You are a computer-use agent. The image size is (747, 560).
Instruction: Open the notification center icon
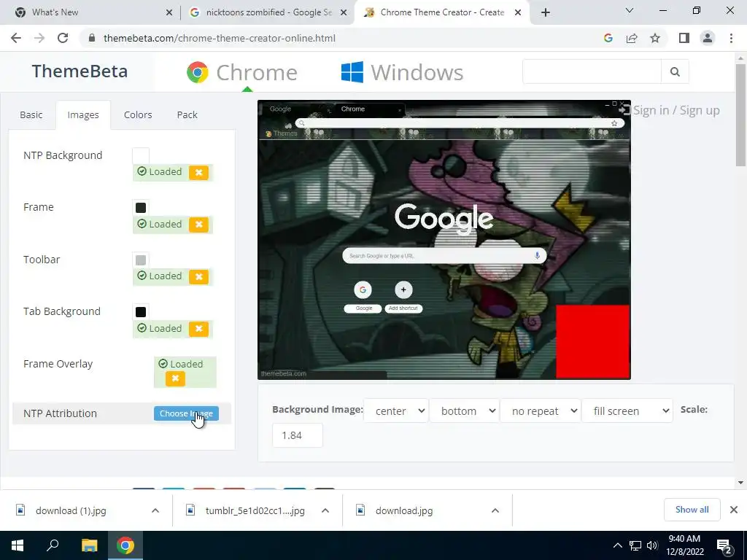(724, 545)
